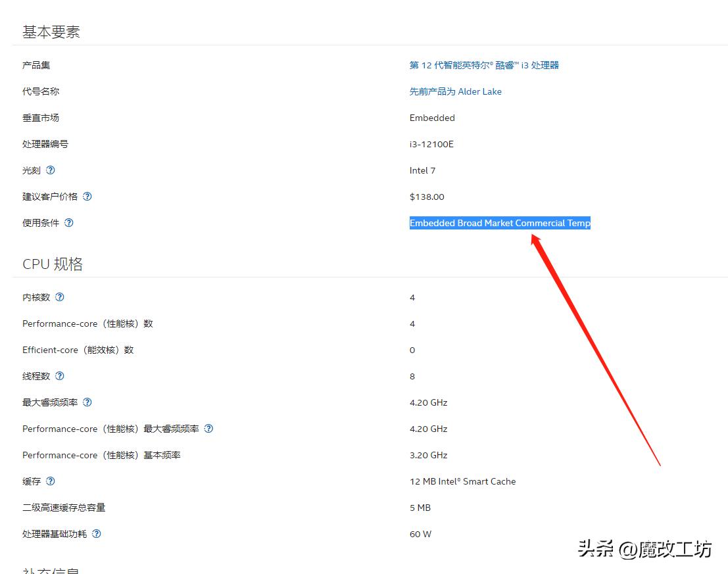Select the i3-12100E processor number value
Image resolution: width=728 pixels, height=574 pixels.
click(x=431, y=144)
